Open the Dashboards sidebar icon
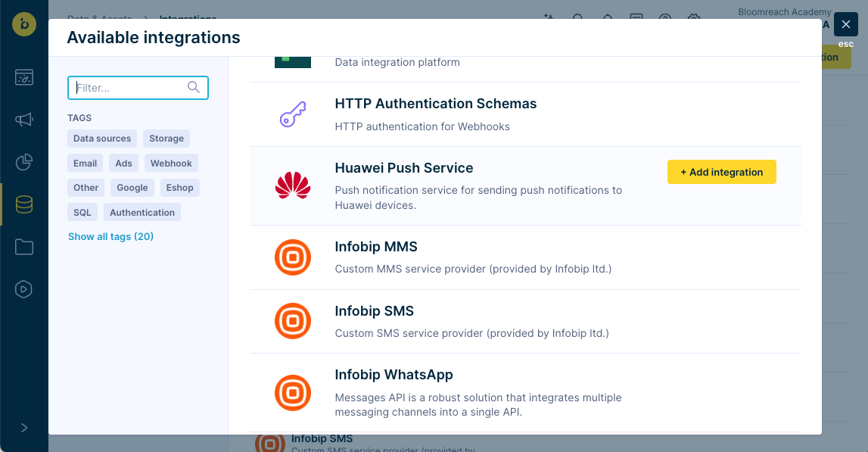The image size is (868, 452). pyautogui.click(x=23, y=77)
